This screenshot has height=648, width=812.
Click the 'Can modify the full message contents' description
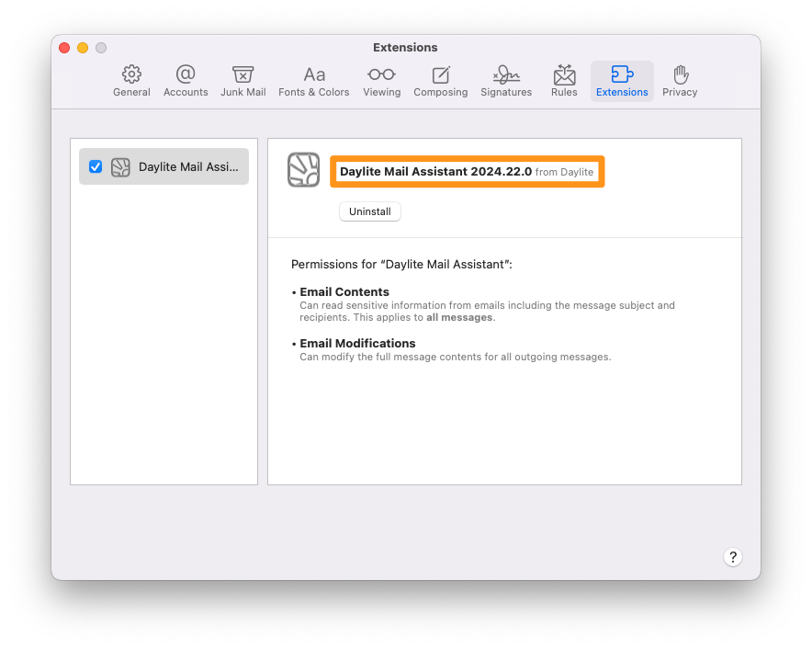(456, 357)
